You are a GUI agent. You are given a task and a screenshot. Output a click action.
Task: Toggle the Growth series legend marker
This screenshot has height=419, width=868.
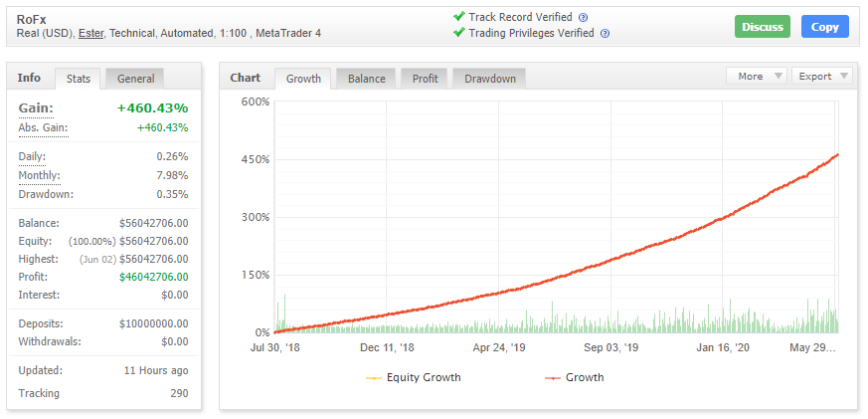pos(553,378)
